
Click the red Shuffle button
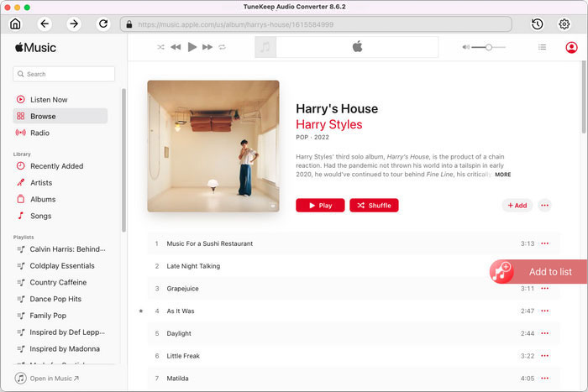pos(374,206)
